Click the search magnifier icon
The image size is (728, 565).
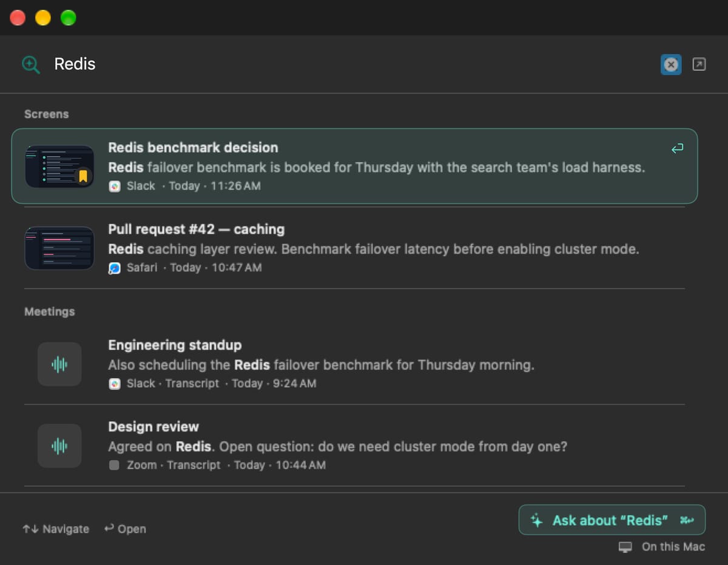click(30, 64)
